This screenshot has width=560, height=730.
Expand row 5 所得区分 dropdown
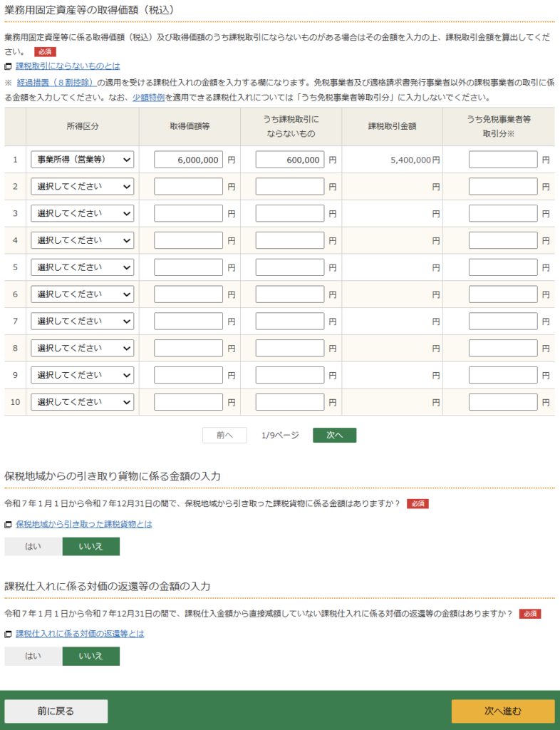pyautogui.click(x=82, y=267)
